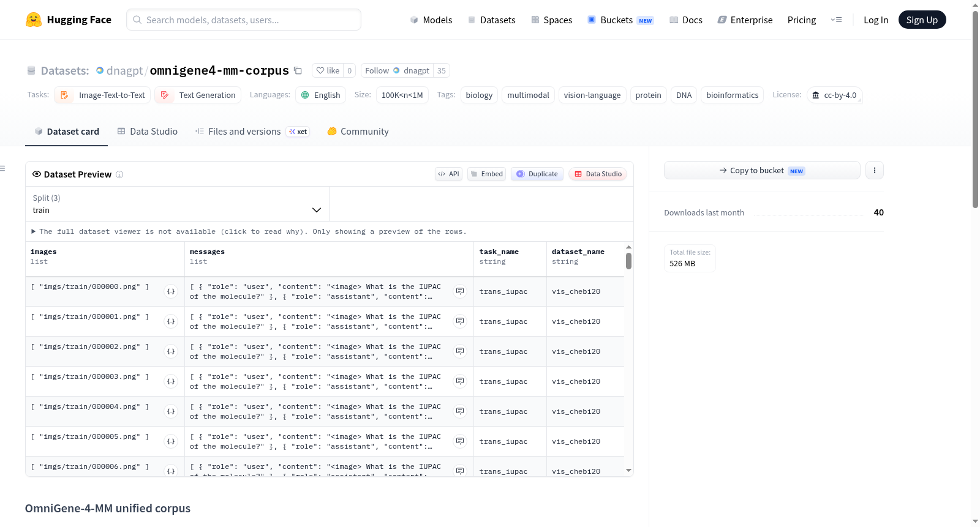Open the three-dot more options menu

875,170
